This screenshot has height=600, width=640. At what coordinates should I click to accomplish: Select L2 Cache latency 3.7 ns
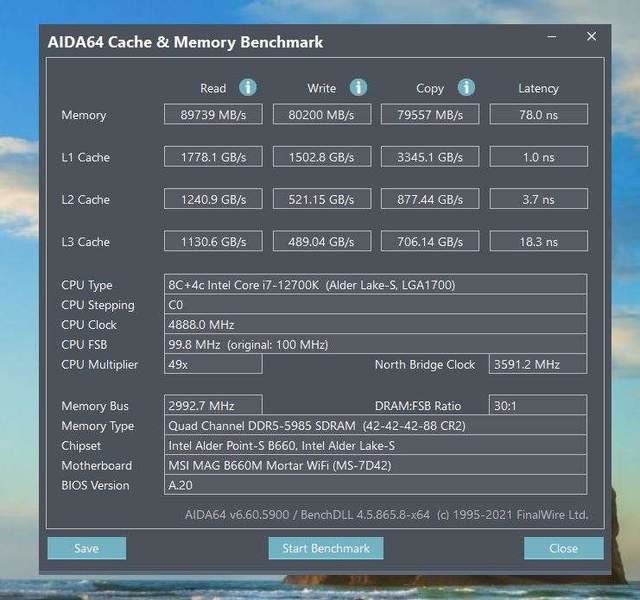[x=538, y=199]
